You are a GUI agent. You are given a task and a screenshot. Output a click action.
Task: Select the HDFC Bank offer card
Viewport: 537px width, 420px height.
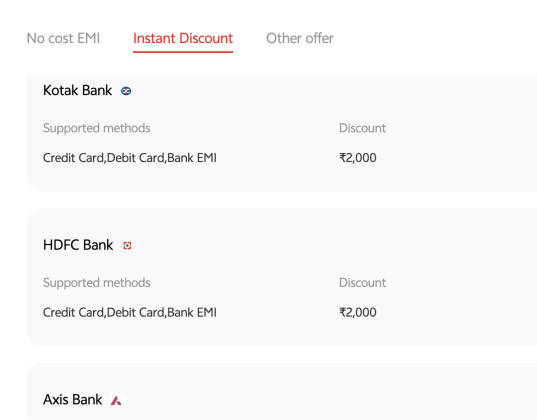[x=282, y=277]
